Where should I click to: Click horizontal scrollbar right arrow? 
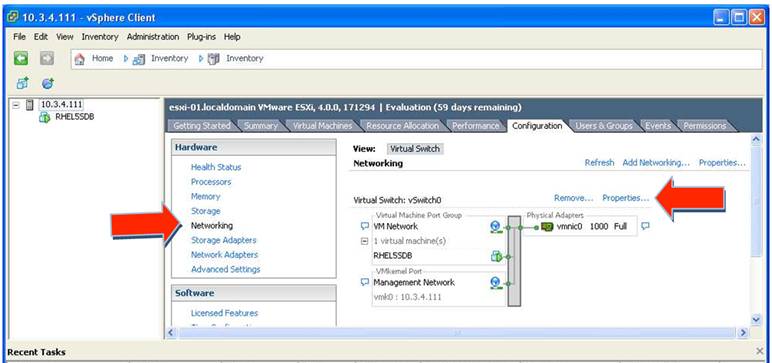743,332
